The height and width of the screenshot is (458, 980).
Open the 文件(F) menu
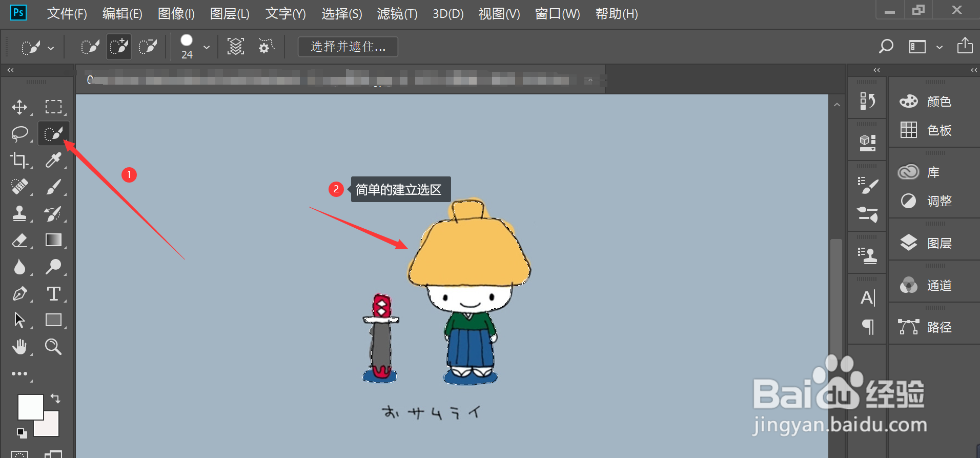(x=67, y=14)
